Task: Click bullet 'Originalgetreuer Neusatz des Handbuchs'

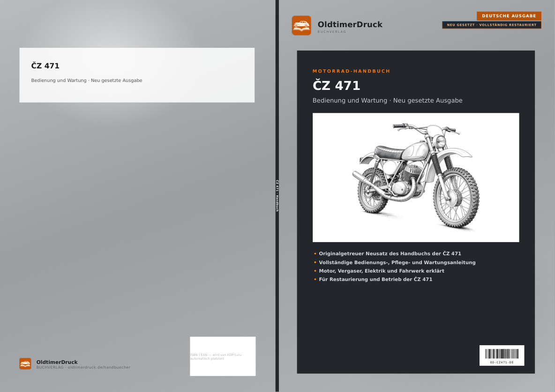Action: [x=390, y=254]
